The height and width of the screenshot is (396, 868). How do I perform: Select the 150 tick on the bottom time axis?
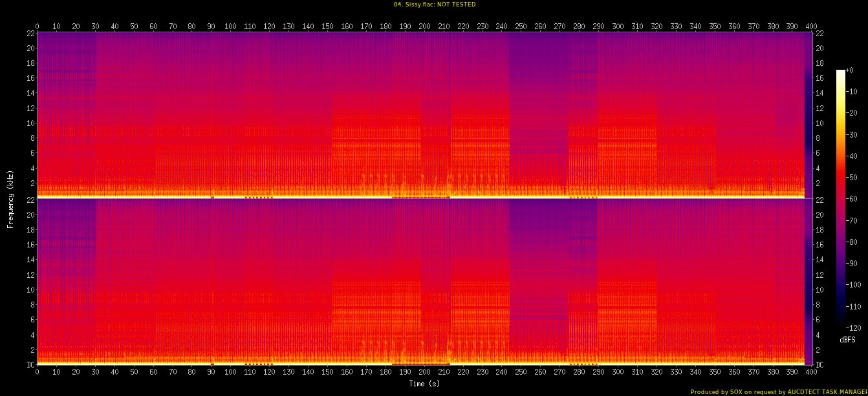click(x=327, y=373)
